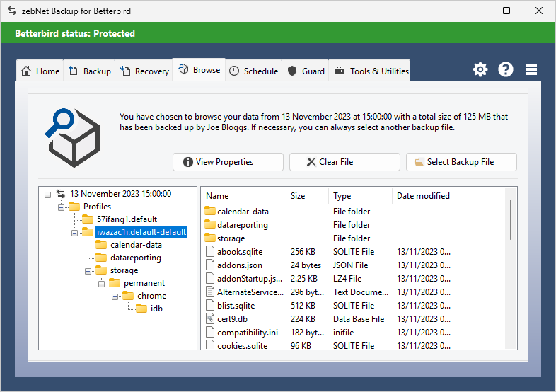This screenshot has height=392, width=556.
Task: Open the settings gear icon
Action: [x=480, y=69]
